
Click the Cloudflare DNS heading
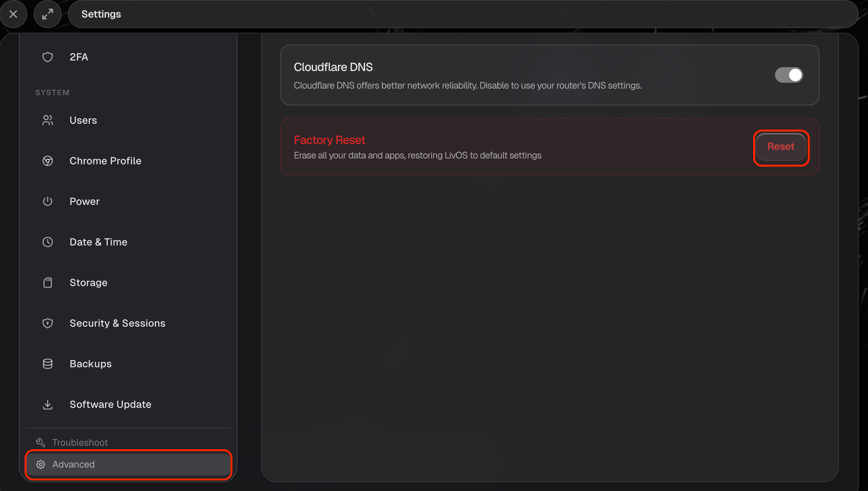point(333,67)
